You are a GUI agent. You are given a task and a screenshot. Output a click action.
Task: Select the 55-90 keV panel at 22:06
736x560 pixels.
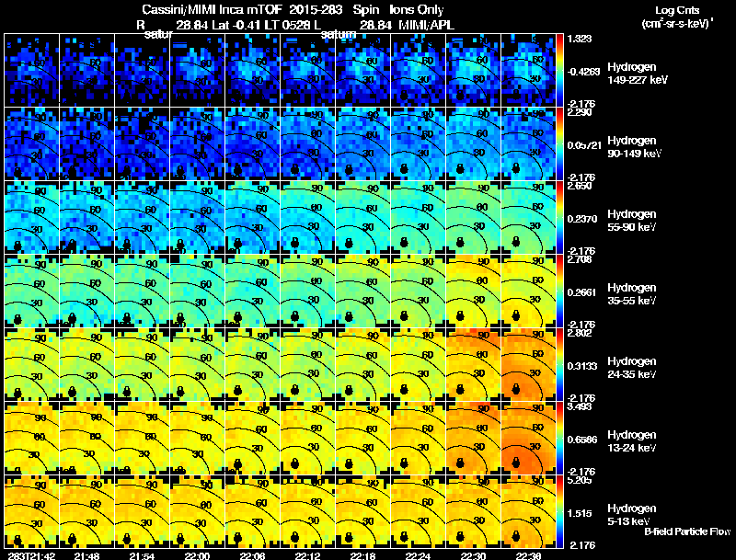point(252,218)
